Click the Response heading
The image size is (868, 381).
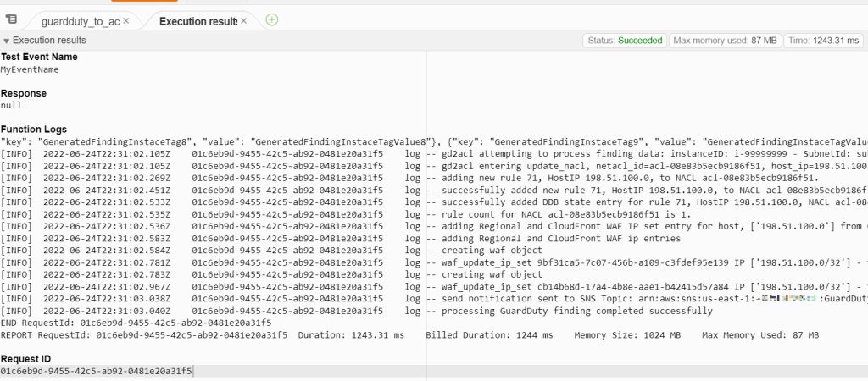pos(23,93)
